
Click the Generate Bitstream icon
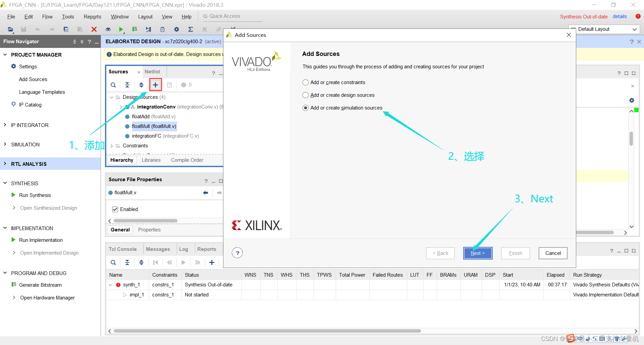pyautogui.click(x=14, y=285)
